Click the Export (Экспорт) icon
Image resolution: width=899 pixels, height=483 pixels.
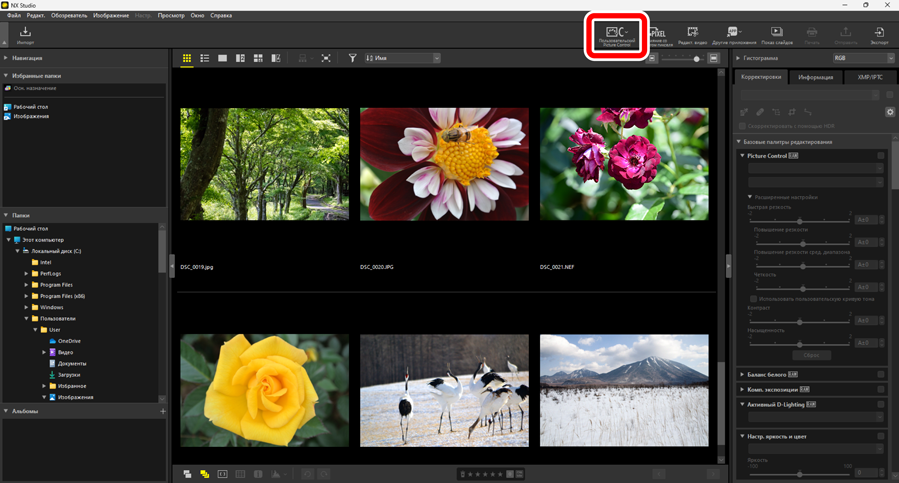click(879, 36)
